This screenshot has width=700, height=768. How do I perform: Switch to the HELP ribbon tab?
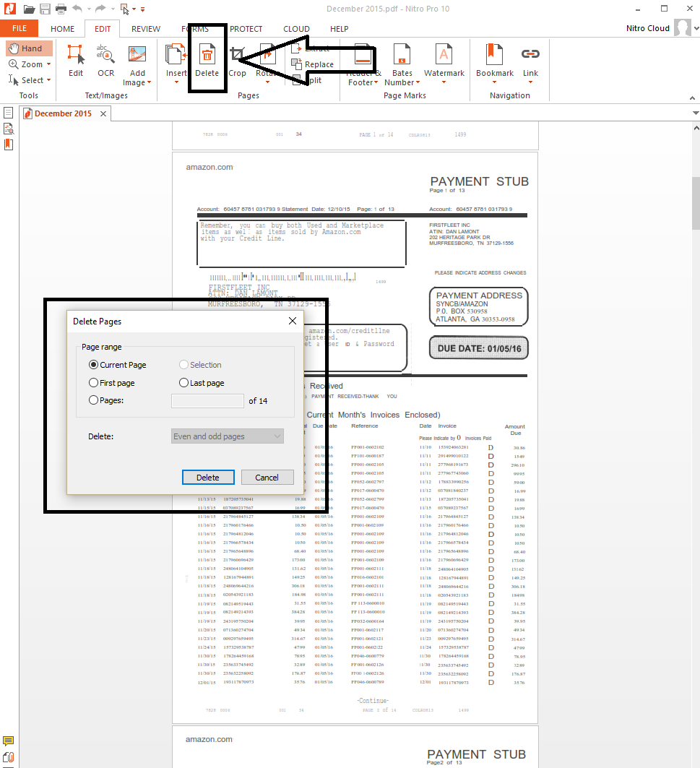339,29
